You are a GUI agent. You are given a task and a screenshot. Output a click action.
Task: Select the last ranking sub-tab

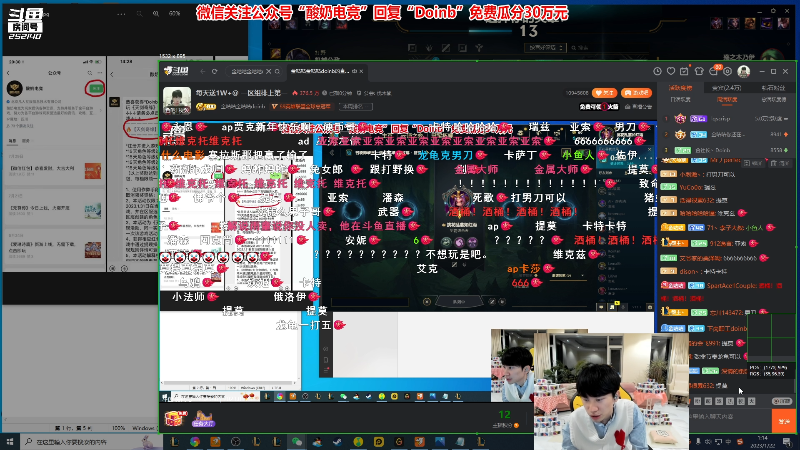pyautogui.click(x=773, y=99)
